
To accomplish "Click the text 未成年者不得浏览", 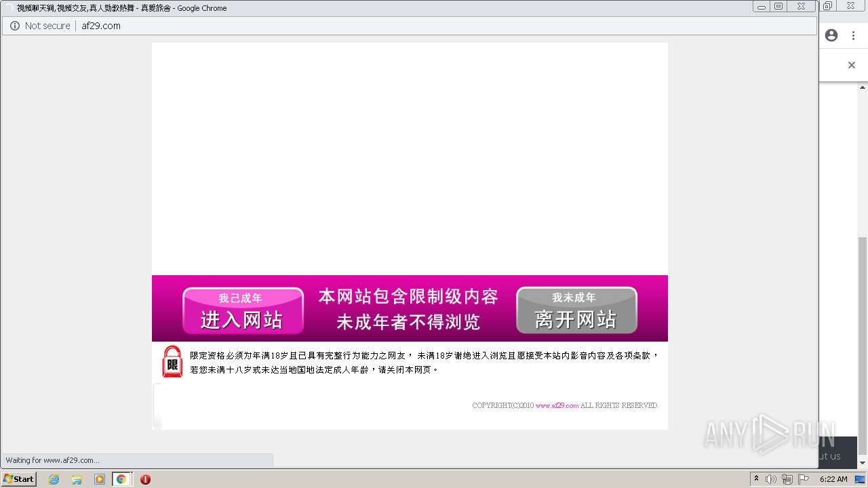I will [408, 323].
